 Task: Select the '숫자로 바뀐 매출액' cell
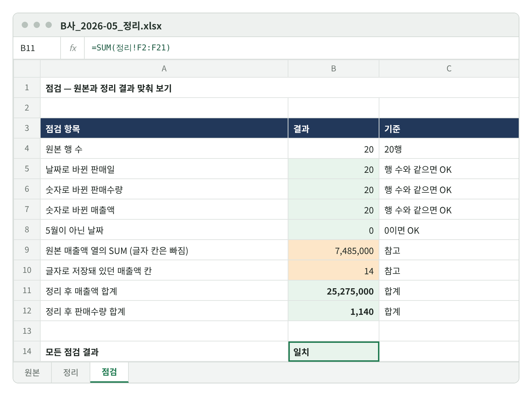coord(164,210)
